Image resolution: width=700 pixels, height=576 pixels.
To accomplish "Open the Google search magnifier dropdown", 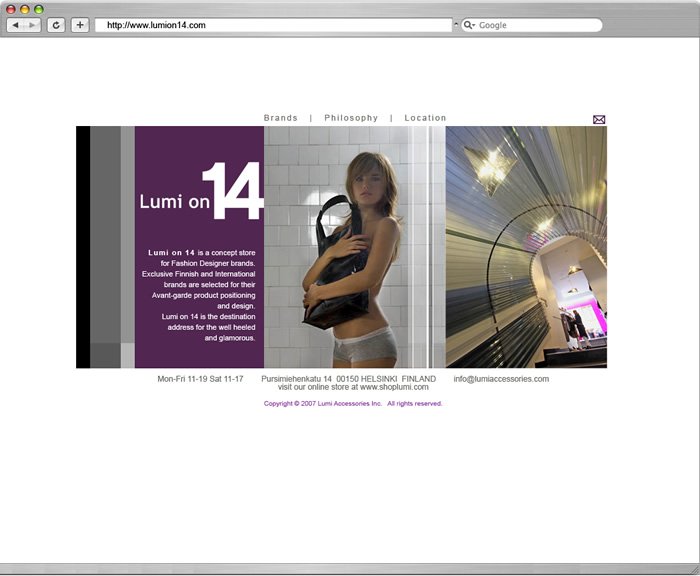I will (469, 25).
